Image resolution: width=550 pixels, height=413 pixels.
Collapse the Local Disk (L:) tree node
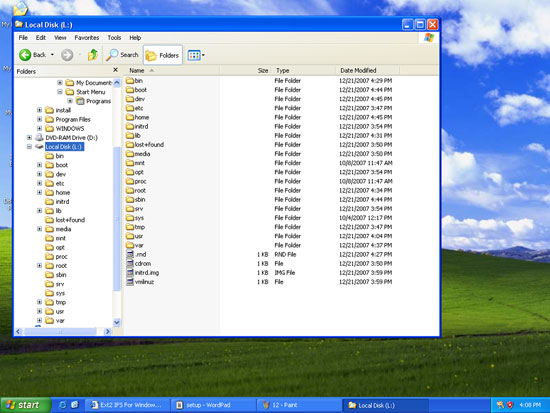[x=29, y=147]
